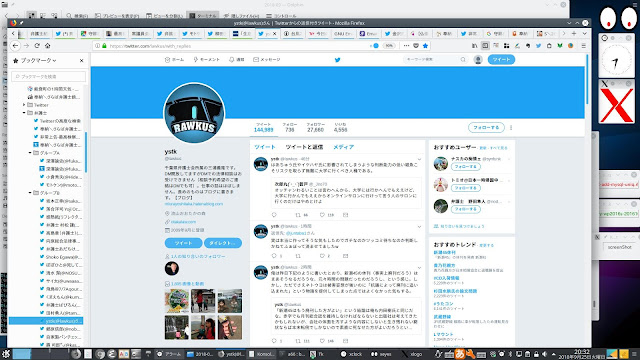Viewport: 640px width, 360px height.
Task: Switch to the メディア profile tab
Action: click(343, 147)
